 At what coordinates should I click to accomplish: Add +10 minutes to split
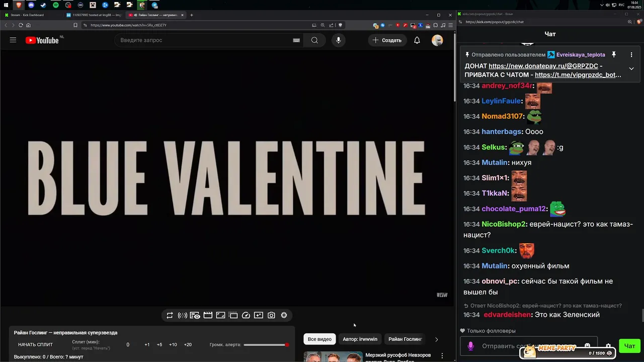click(x=173, y=344)
